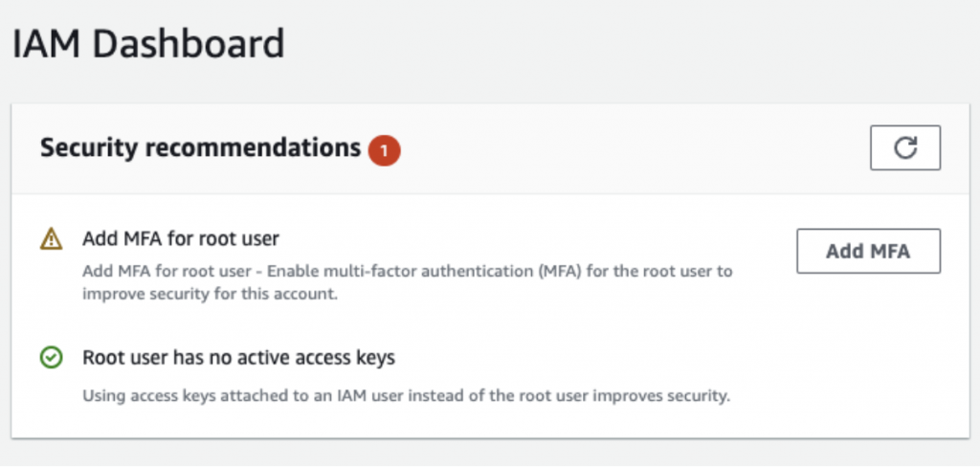980x467 pixels.
Task: Click the warning icon beside Add MFA recommendation
Action: [52, 238]
